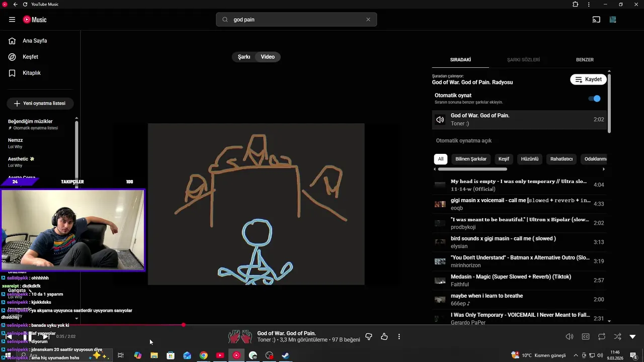
Task: Toggle repeat mode
Action: pos(602,337)
